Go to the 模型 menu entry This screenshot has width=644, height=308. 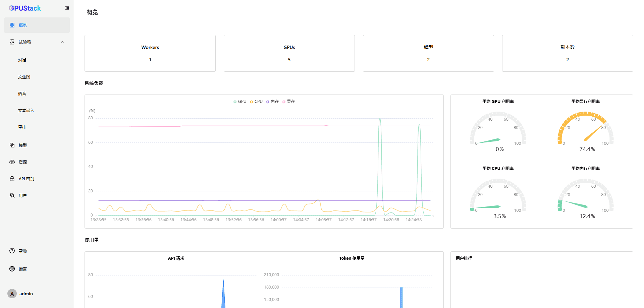(x=37, y=145)
